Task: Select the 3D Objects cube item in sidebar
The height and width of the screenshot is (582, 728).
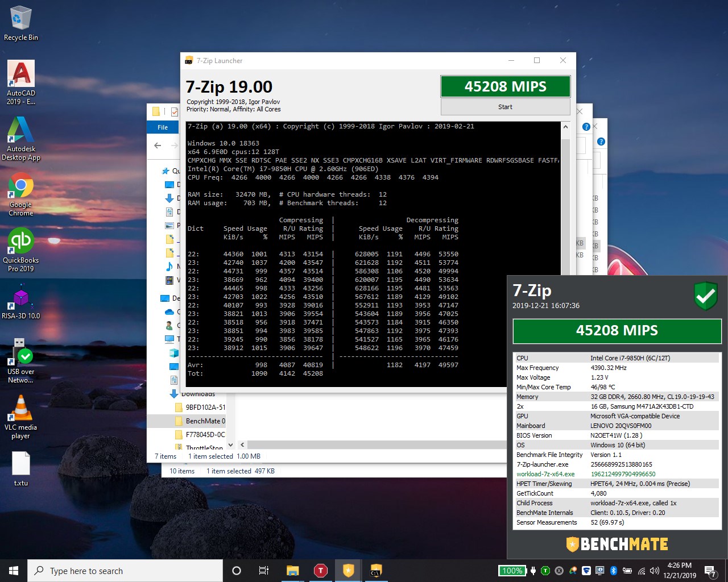Action: click(174, 352)
